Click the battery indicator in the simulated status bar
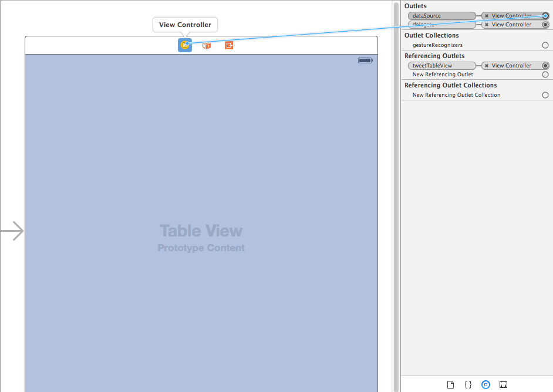Viewport: 553px width, 392px height. click(x=365, y=60)
